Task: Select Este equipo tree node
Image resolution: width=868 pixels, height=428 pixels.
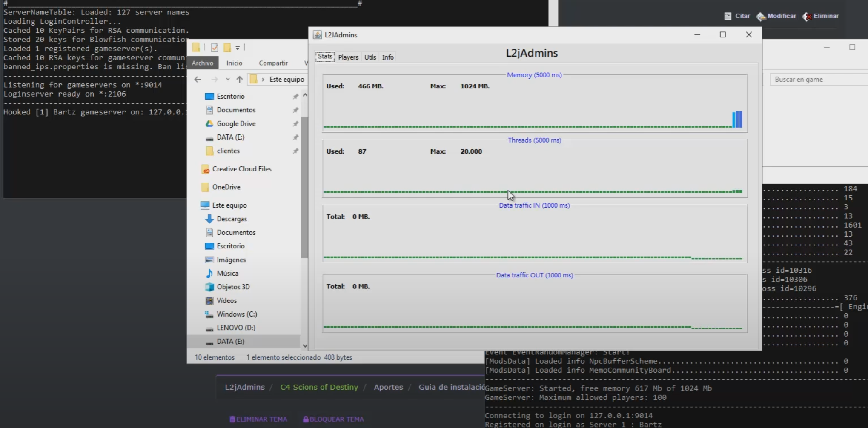Action: coord(229,205)
